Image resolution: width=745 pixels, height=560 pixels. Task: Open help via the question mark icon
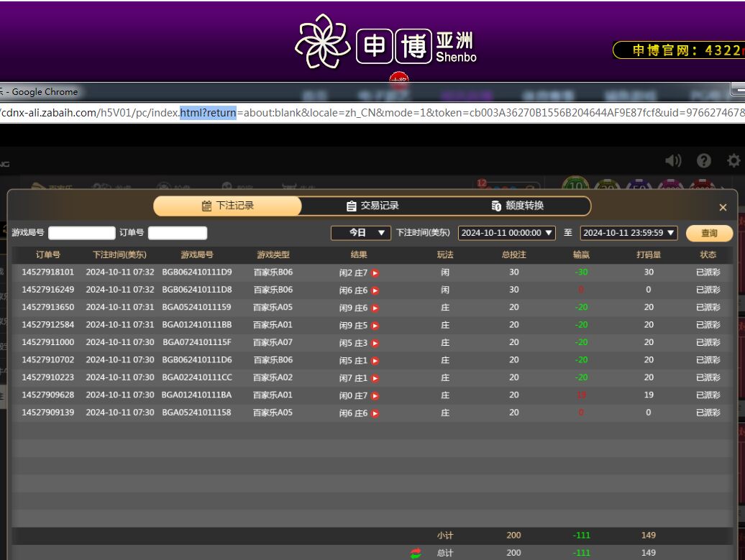pos(704,161)
